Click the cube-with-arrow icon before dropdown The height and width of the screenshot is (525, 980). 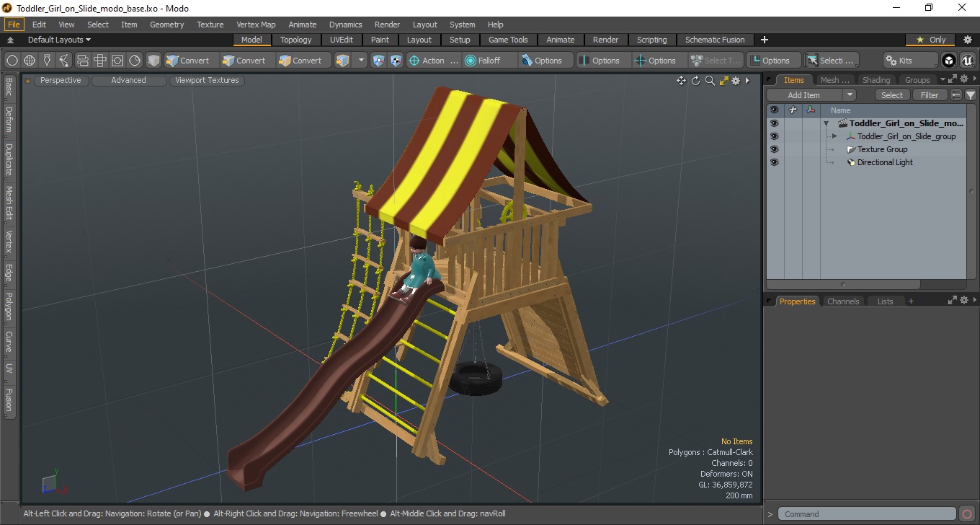click(x=343, y=61)
